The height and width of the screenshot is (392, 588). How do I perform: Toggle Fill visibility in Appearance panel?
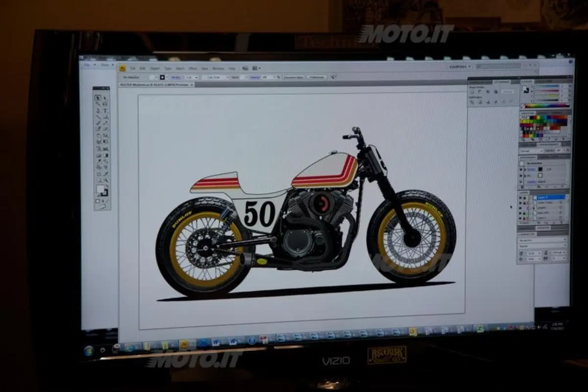pos(520,176)
